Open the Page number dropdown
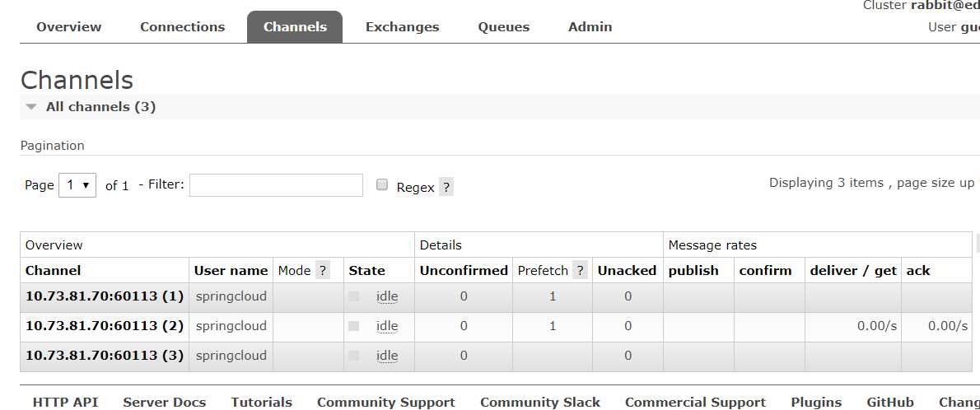 tap(77, 185)
